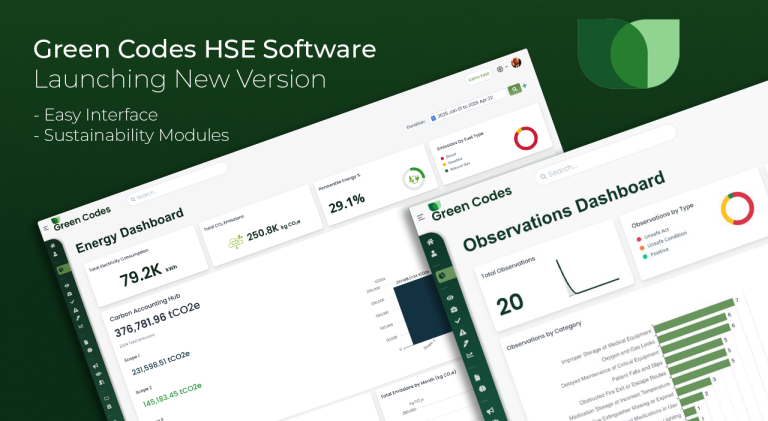Click the Total Observations count of 20
Screen dimensions: 768x421
[x=510, y=304]
